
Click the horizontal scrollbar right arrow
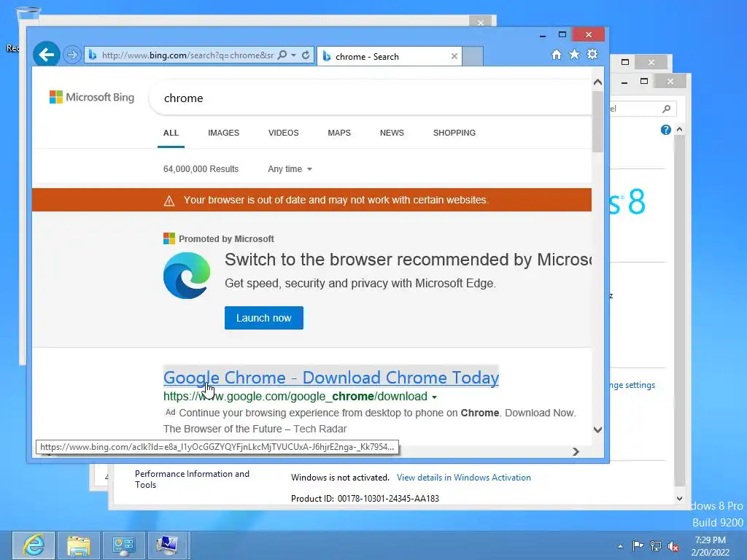(576, 451)
